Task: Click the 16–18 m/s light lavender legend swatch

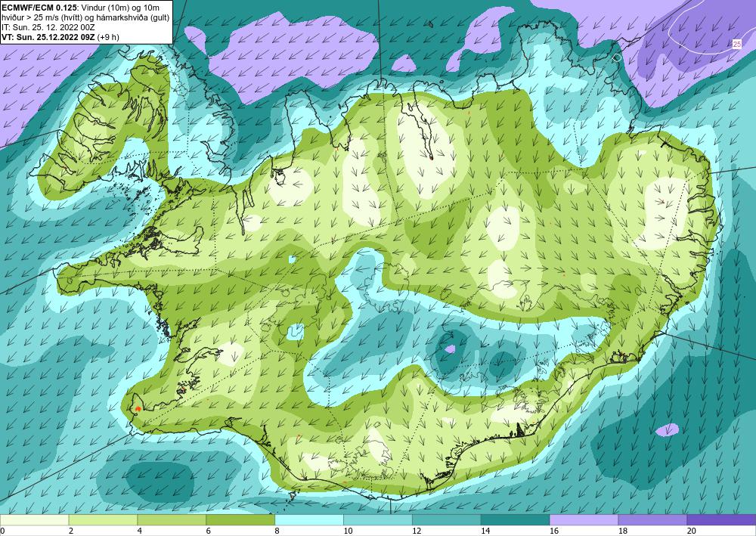Action: tap(584, 520)
